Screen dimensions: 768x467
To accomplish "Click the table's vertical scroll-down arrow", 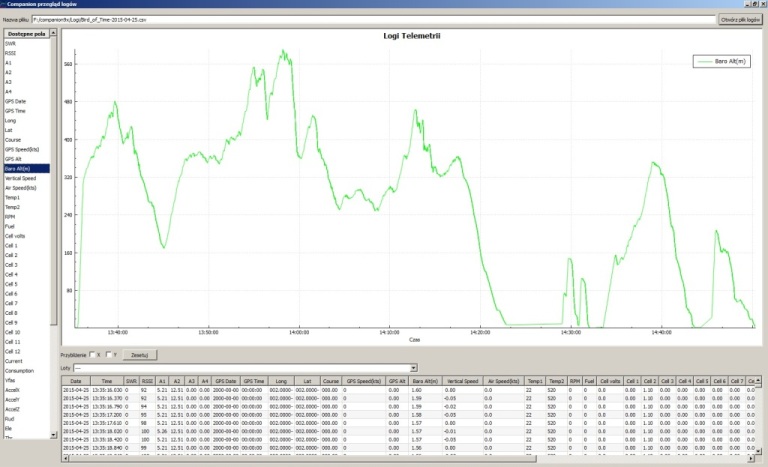I will pos(758,451).
